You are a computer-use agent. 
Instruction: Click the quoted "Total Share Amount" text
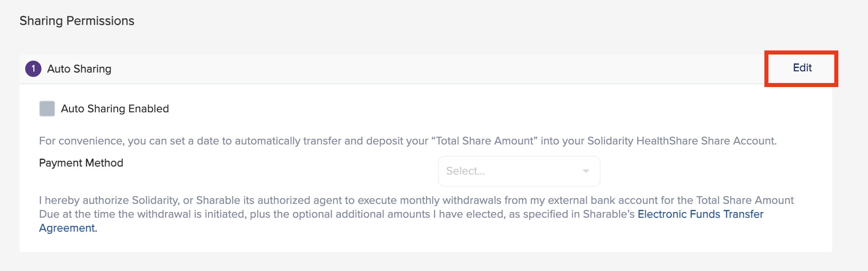(x=484, y=141)
